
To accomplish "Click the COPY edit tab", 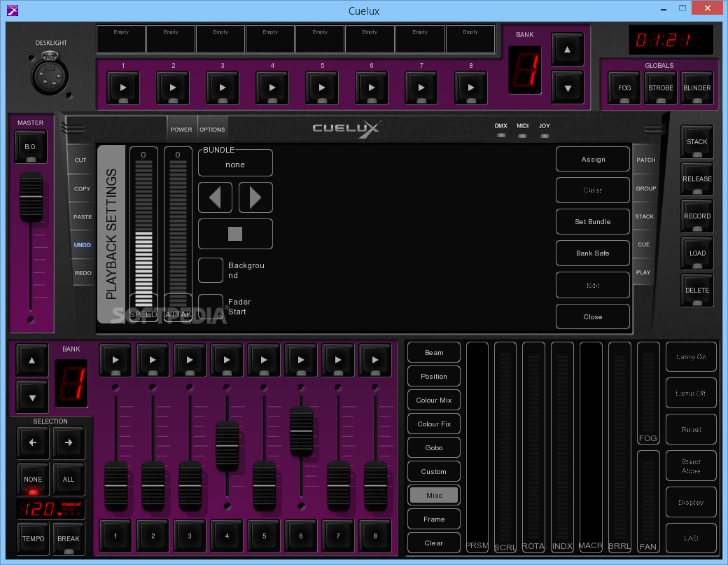I will click(x=82, y=188).
